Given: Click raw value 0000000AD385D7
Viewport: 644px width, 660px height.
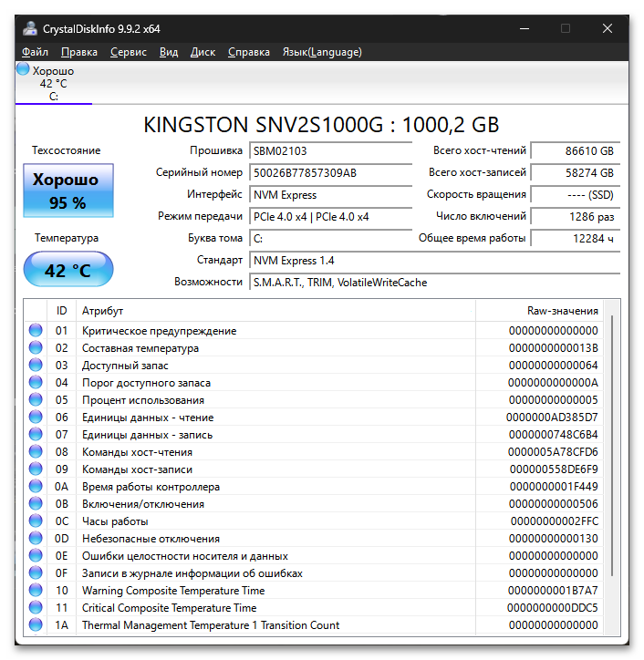Looking at the screenshot, I should (552, 418).
